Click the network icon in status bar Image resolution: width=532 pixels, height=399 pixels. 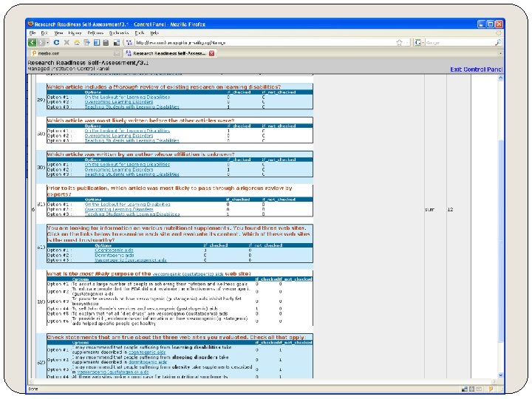[465, 389]
